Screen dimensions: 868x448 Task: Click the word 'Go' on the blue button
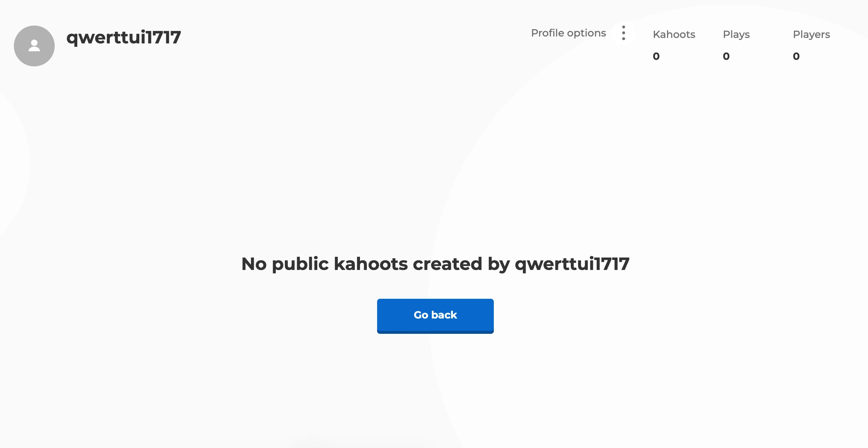coord(421,315)
